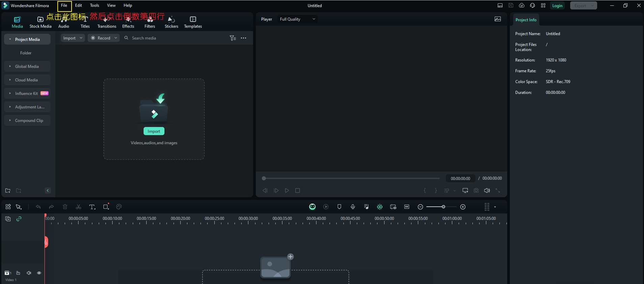This screenshot has width=644, height=284.
Task: Open the Titles library tab
Action: [x=85, y=22]
